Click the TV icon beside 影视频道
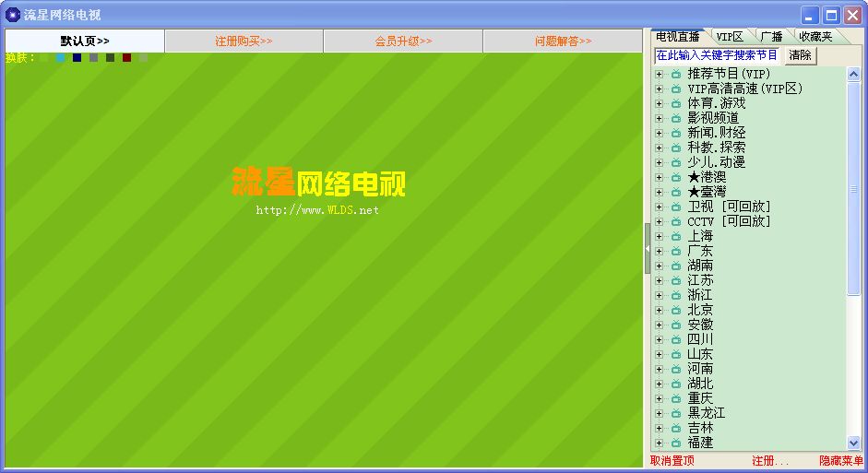The image size is (868, 473). (676, 118)
